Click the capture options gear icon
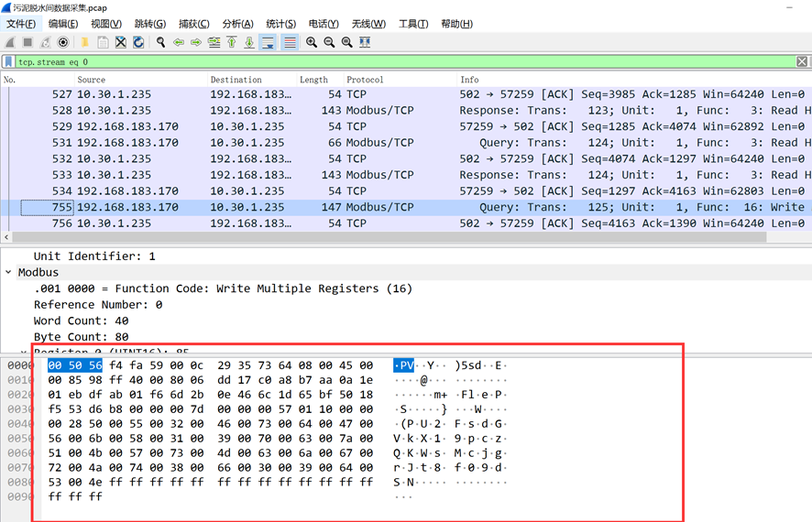The image size is (812, 522). coord(63,42)
